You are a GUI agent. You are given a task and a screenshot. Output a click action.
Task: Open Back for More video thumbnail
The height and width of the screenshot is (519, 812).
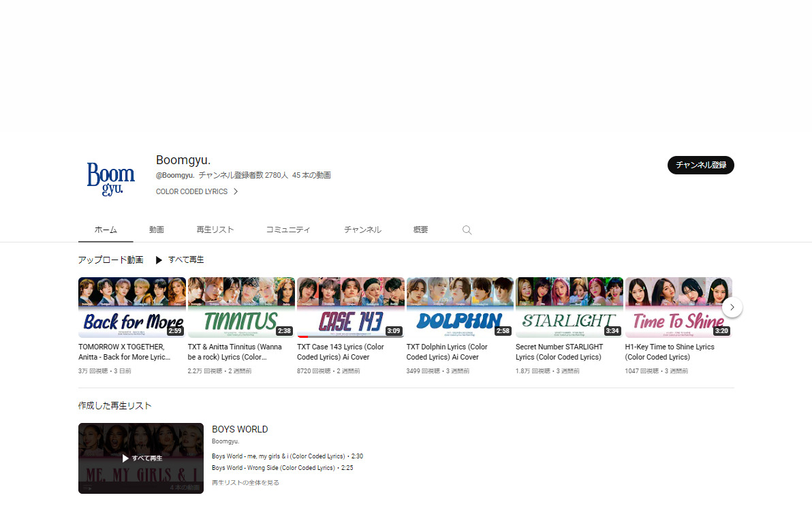(x=132, y=307)
